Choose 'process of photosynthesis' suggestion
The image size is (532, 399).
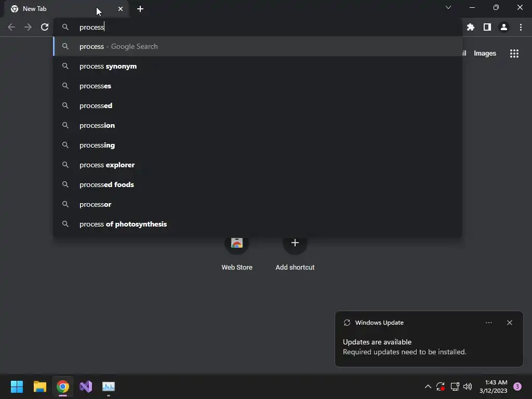tap(258, 224)
